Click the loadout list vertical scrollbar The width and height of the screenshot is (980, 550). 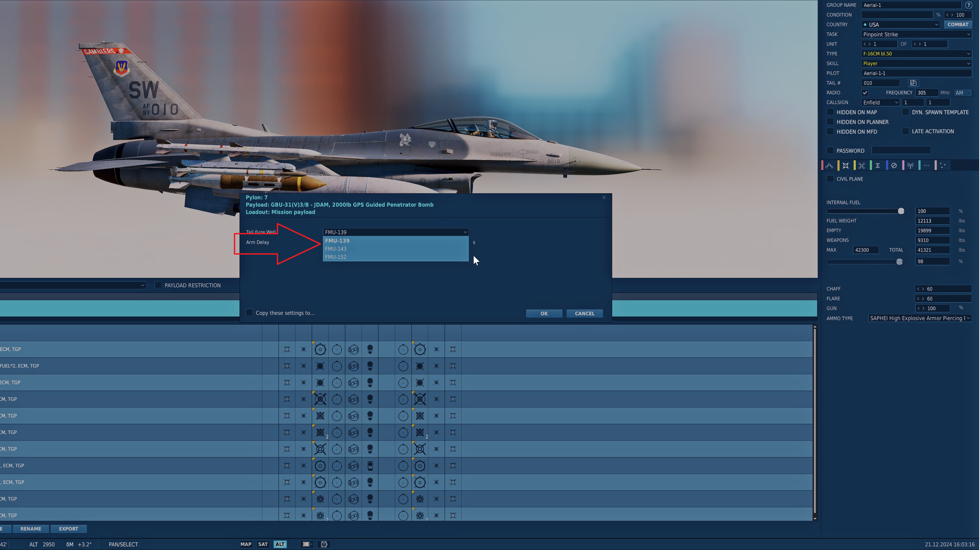(815, 422)
